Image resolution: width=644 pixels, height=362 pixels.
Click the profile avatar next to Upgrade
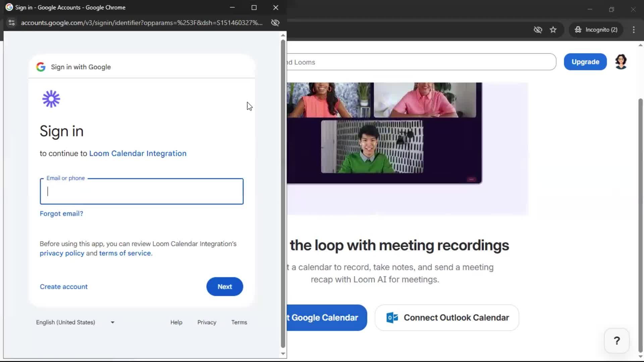tap(621, 62)
